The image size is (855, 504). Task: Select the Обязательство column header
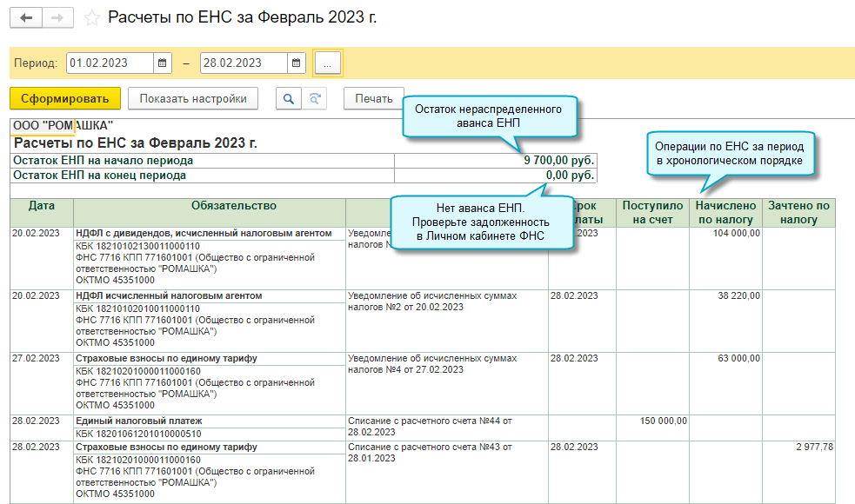point(209,206)
